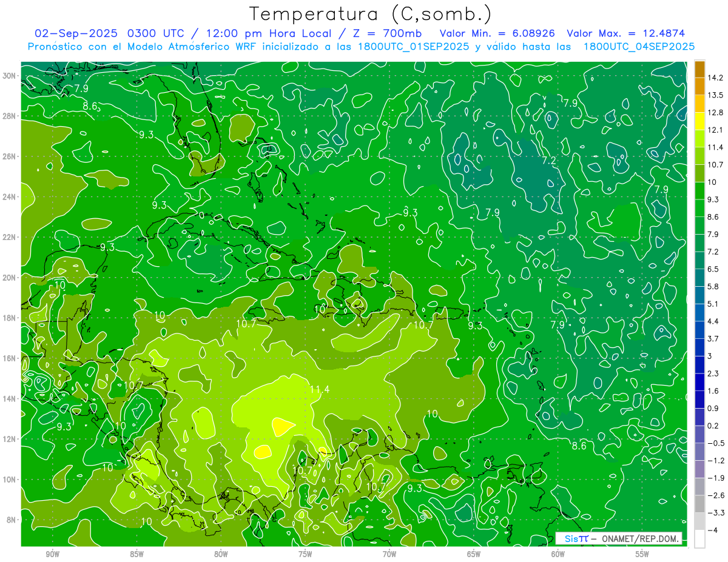Select "Valor Min. = 6.08926" text
Image resolution: width=728 pixels, height=562 pixels.
[498, 33]
